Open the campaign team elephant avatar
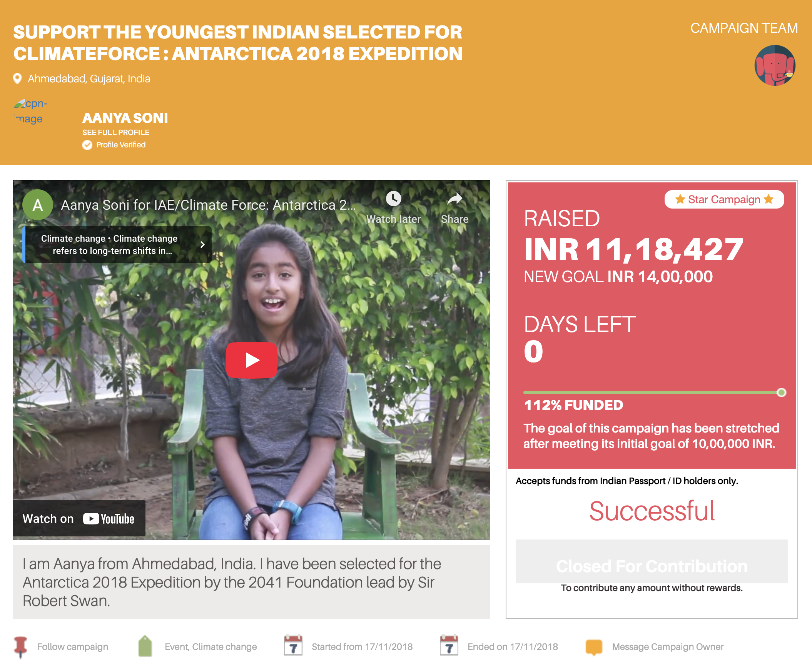This screenshot has width=812, height=668. (x=775, y=65)
